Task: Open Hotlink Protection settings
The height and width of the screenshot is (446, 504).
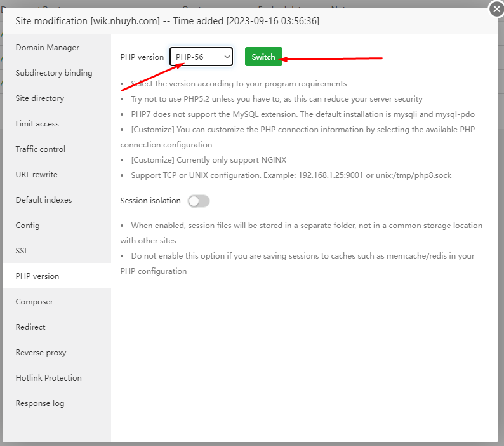Action: [x=57, y=378]
